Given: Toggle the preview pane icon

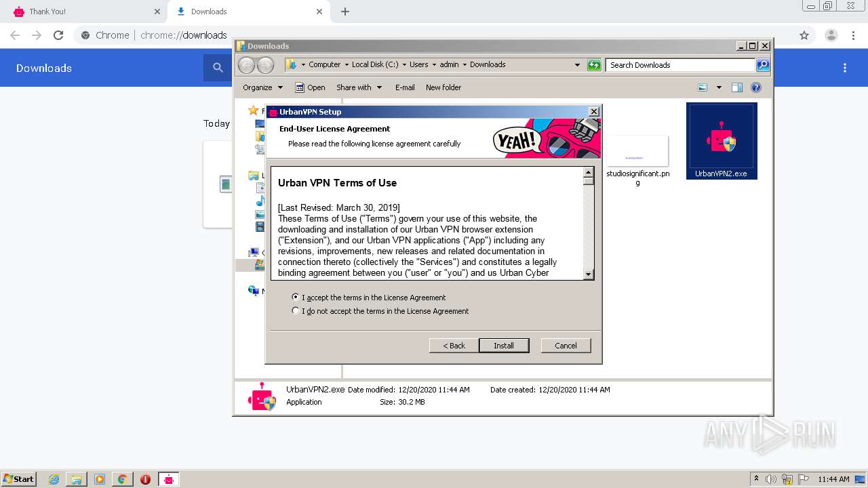Looking at the screenshot, I should pos(737,87).
